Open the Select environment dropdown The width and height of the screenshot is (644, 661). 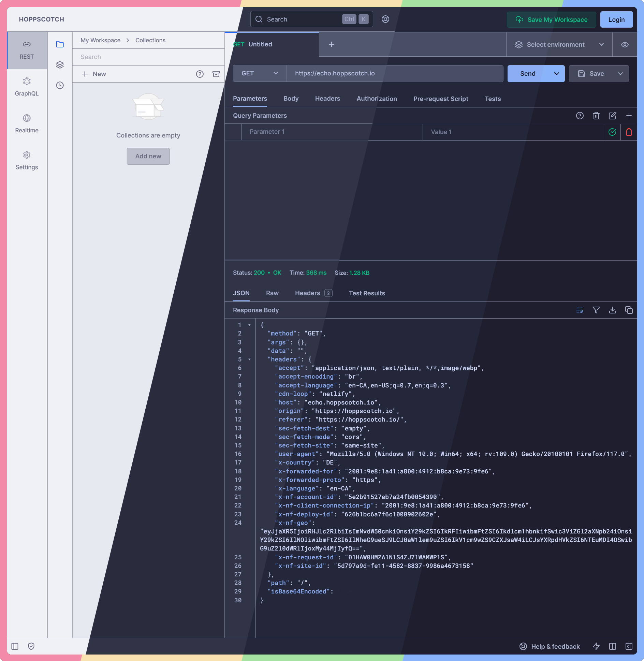[x=559, y=45]
